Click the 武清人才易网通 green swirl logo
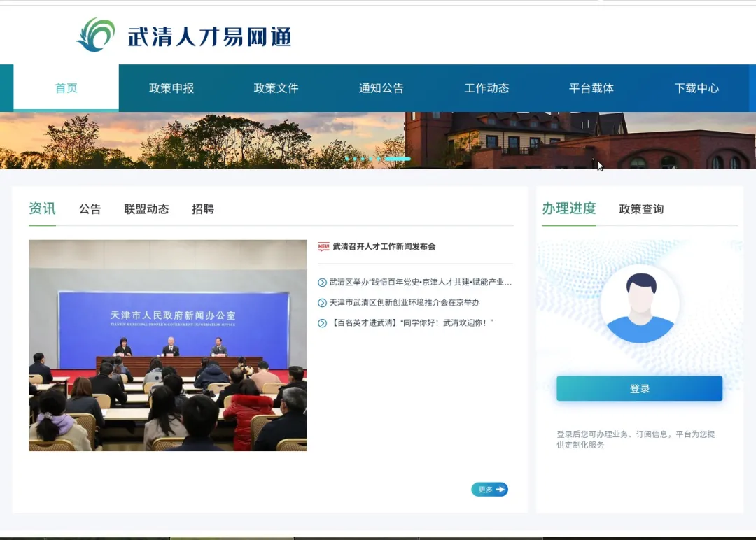 coord(96,35)
